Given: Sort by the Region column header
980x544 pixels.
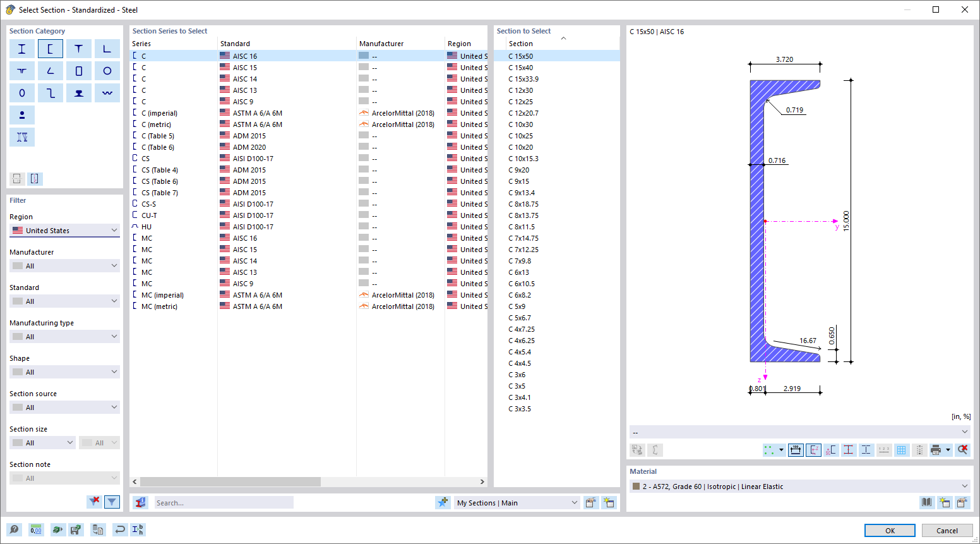Looking at the screenshot, I should point(467,44).
